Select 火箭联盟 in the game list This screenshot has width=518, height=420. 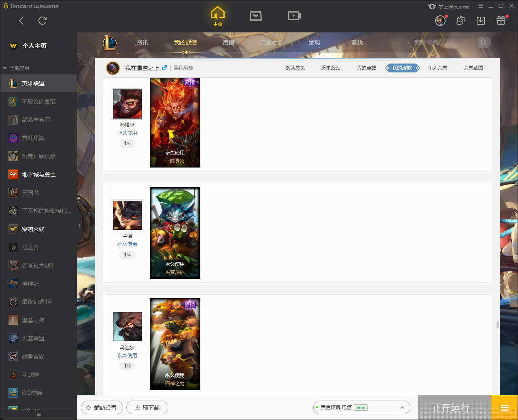click(38, 338)
